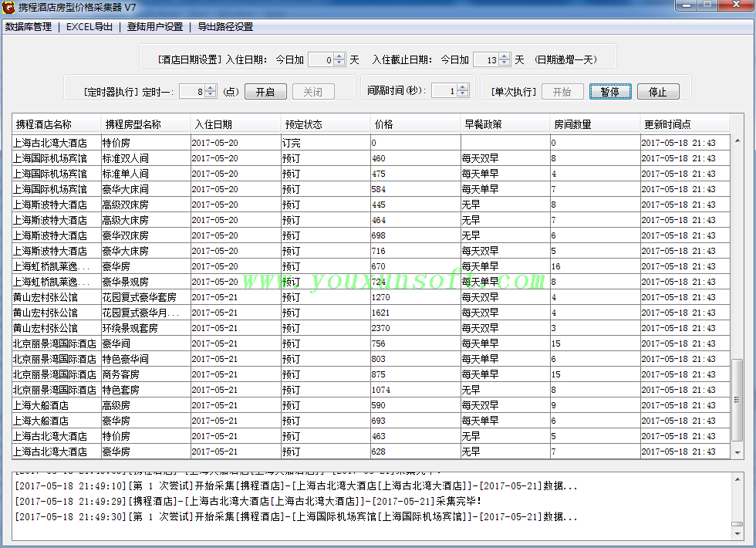Select the 标准双人间 room type cell
Image resolution: width=756 pixels, height=548 pixels.
146,158
